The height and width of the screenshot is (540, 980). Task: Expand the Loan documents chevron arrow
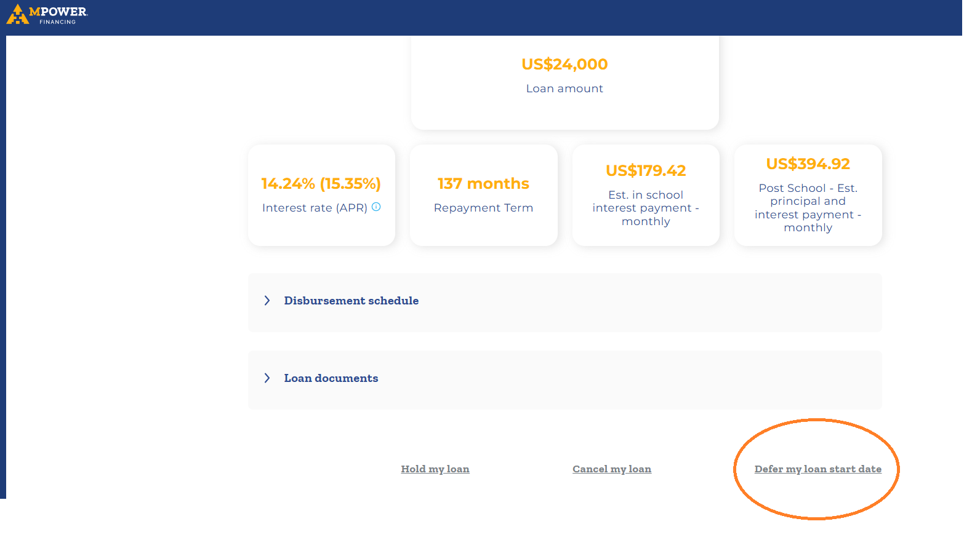coord(267,378)
